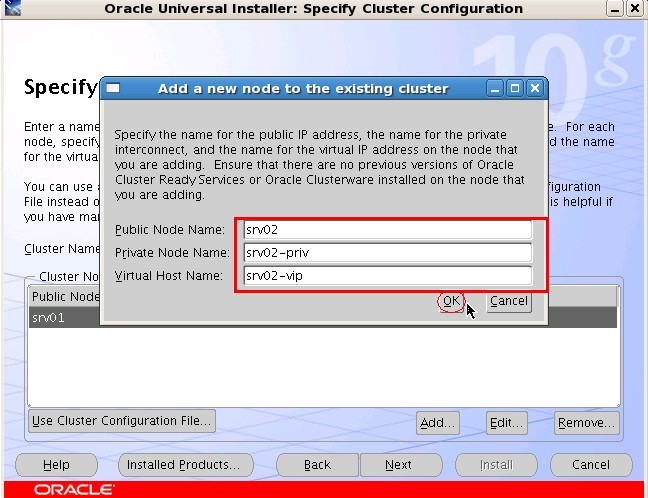The width and height of the screenshot is (648, 498).
Task: Click Cancel in the Add node dialog
Action: click(x=509, y=301)
